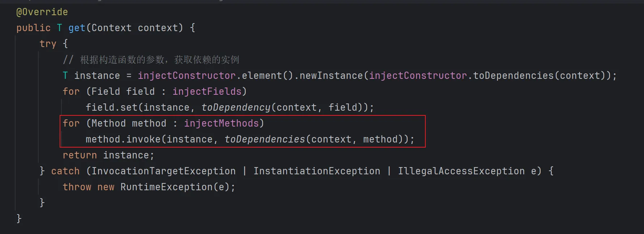This screenshot has width=644, height=234.
Task: Click the @Override annotation
Action: tap(42, 12)
